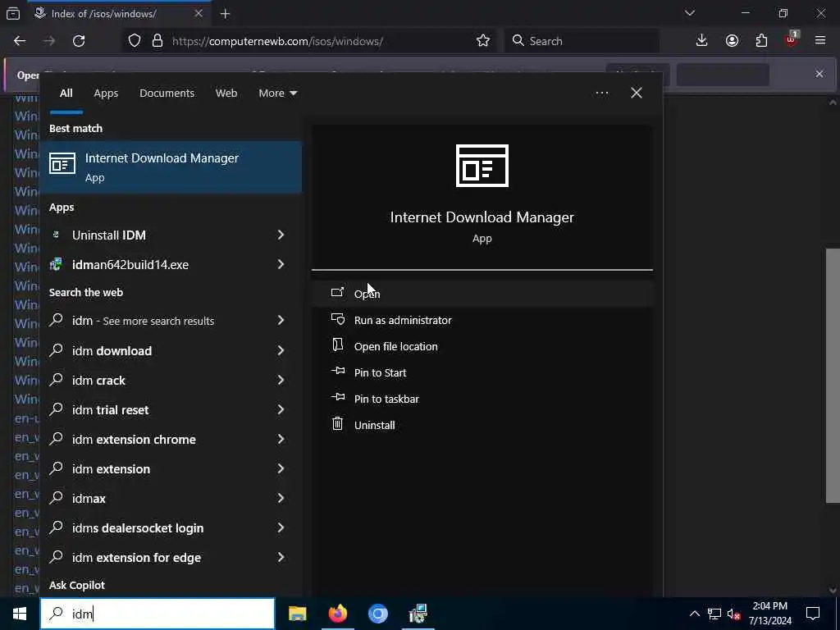Click the uBlock extension icon with badge
Viewport: 840px width, 630px height.
pyautogui.click(x=792, y=39)
